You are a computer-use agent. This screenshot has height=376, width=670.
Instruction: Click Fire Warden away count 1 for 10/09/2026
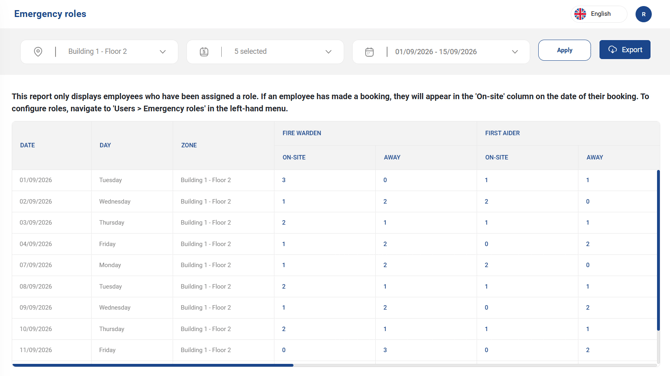[385, 329]
